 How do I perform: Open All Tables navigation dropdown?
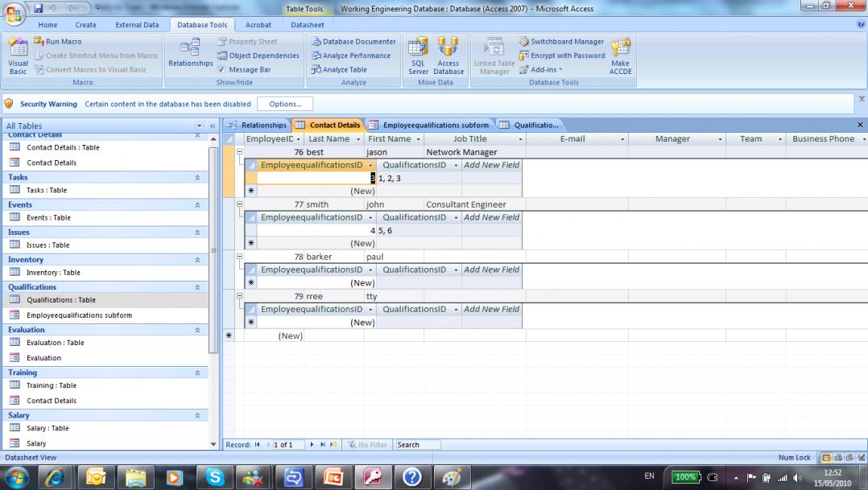pyautogui.click(x=199, y=126)
